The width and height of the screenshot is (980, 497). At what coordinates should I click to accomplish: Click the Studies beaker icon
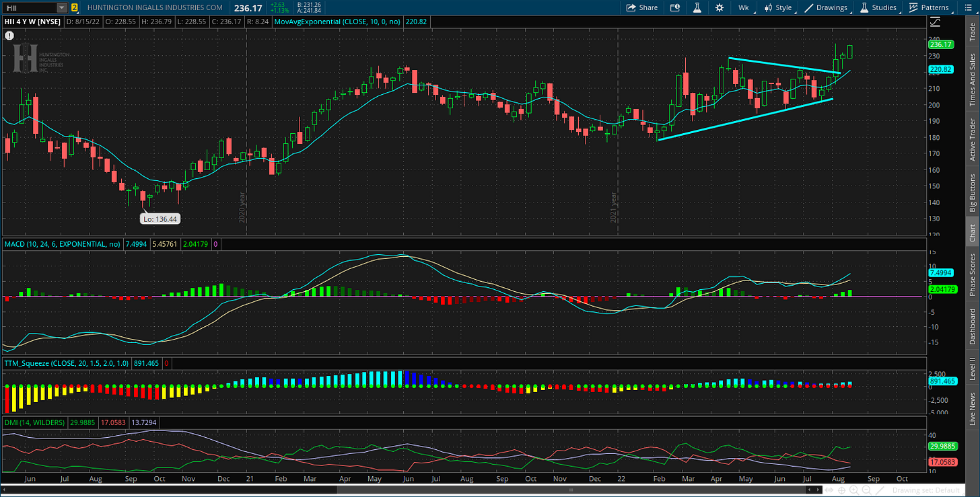(864, 7)
